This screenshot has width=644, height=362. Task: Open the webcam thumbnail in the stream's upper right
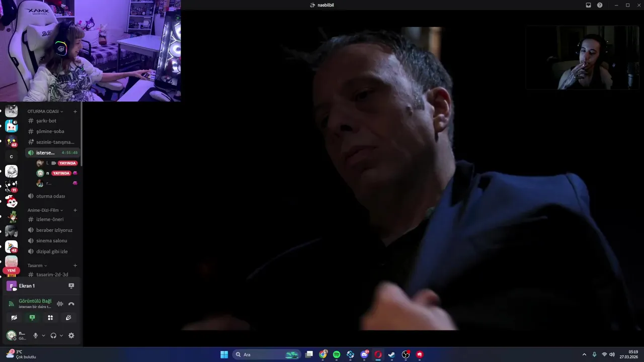583,57
